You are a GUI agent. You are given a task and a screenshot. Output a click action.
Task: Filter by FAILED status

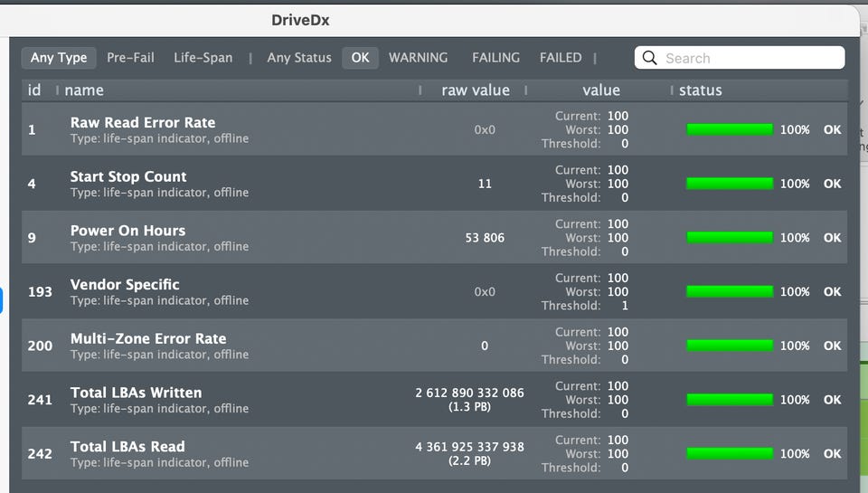[561, 58]
